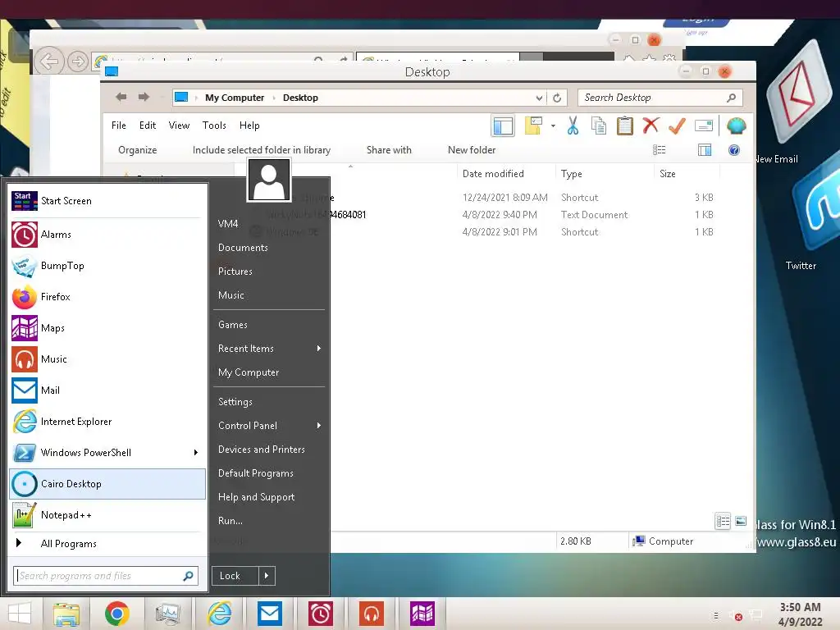Image resolution: width=840 pixels, height=630 pixels.
Task: Click the Copy toolbar icon
Action: (598, 126)
